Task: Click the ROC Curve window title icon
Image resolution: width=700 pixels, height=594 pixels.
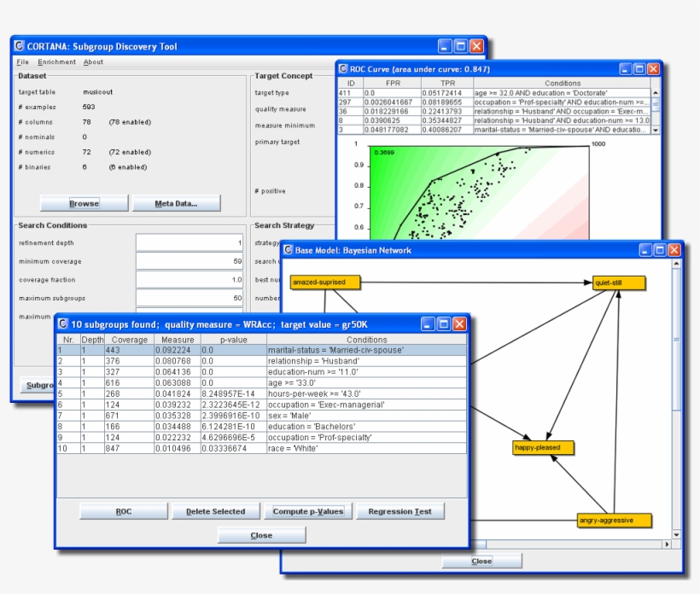Action: point(343,69)
